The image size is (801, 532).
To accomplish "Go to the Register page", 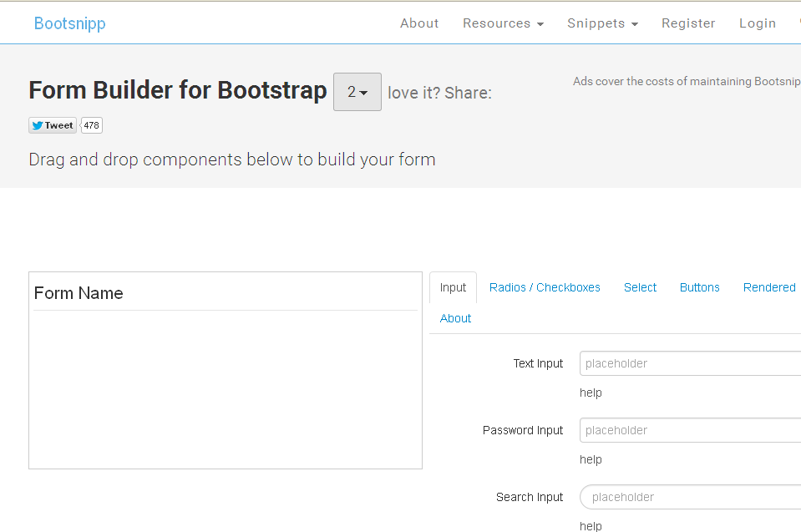I will pyautogui.click(x=688, y=23).
